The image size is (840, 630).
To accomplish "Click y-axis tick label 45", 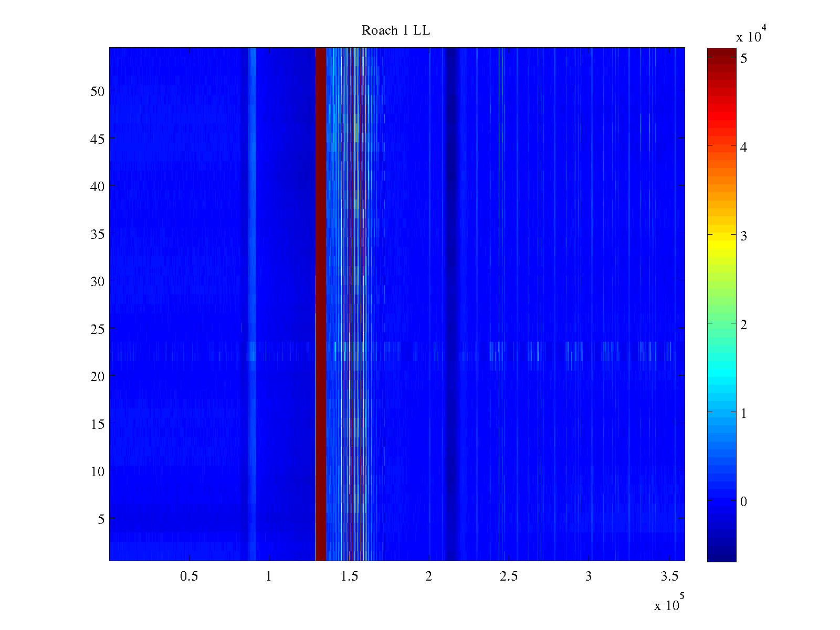I will pos(98,139).
